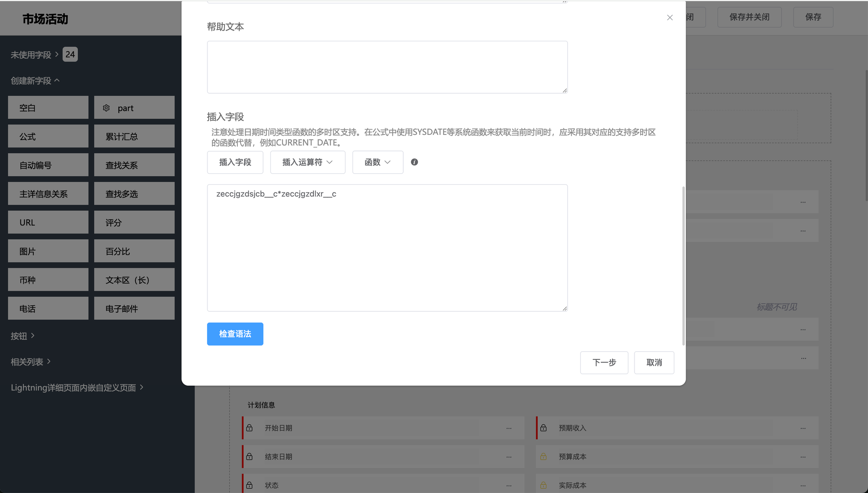Click the lock icon on 预期收入 field
The width and height of the screenshot is (868, 493).
click(x=543, y=428)
